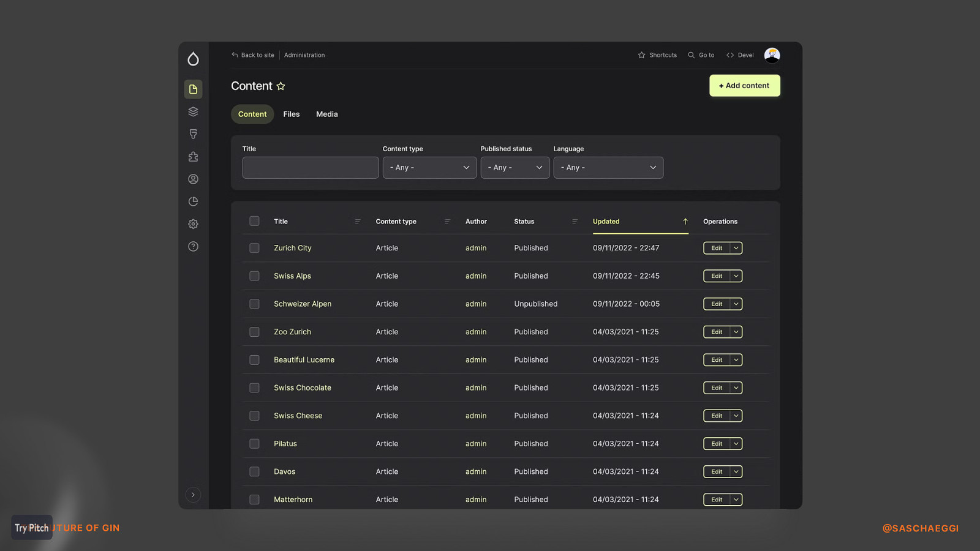Click the Add content button
The height and width of the screenshot is (551, 980).
pos(745,86)
